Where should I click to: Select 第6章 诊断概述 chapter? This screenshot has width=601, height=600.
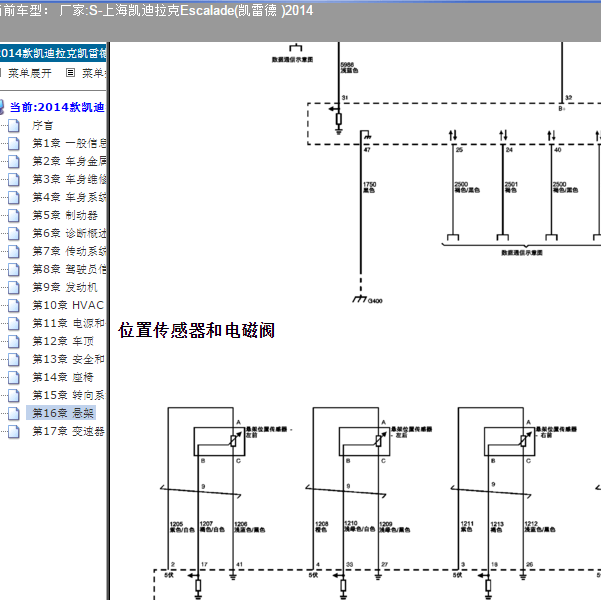click(69, 233)
